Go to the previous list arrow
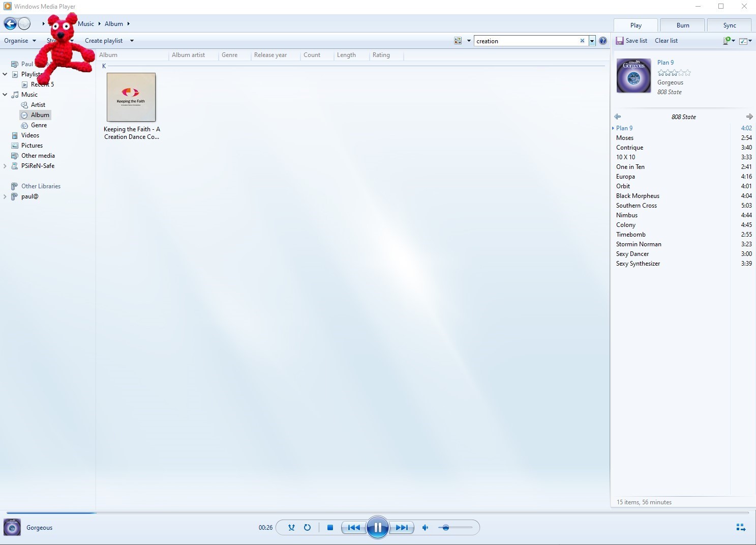Image resolution: width=756 pixels, height=545 pixels. (x=618, y=117)
